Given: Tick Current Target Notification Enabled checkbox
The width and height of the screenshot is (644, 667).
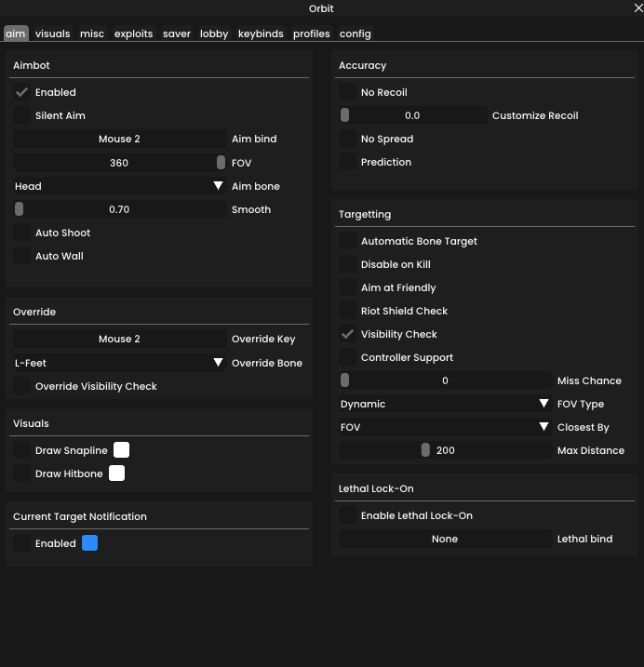Looking at the screenshot, I should [21, 543].
